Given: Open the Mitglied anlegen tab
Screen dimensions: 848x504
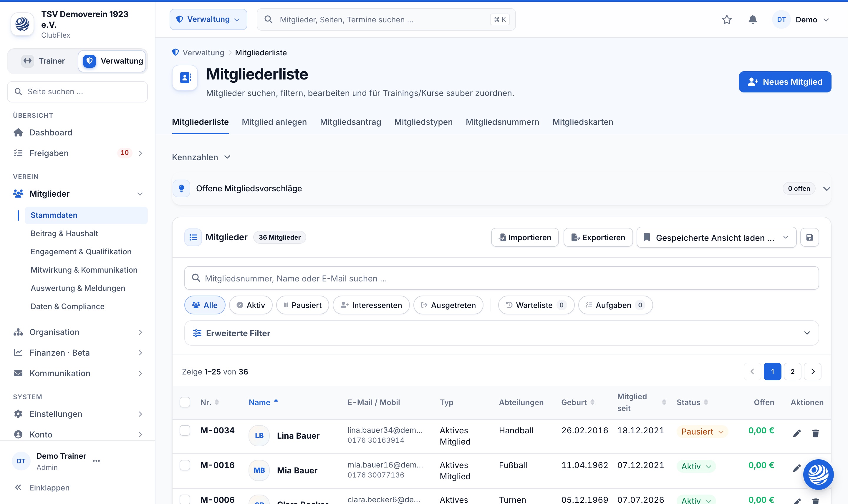Looking at the screenshot, I should (274, 122).
